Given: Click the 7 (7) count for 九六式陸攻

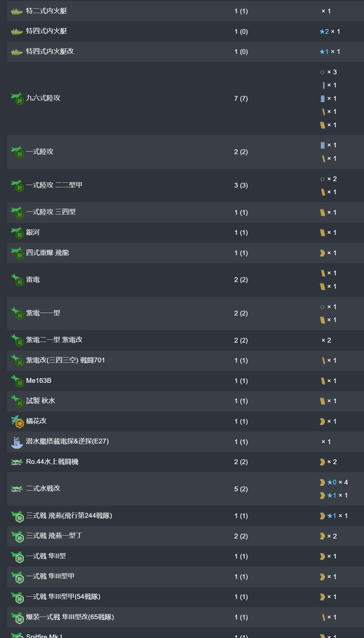Looking at the screenshot, I should point(241,99).
